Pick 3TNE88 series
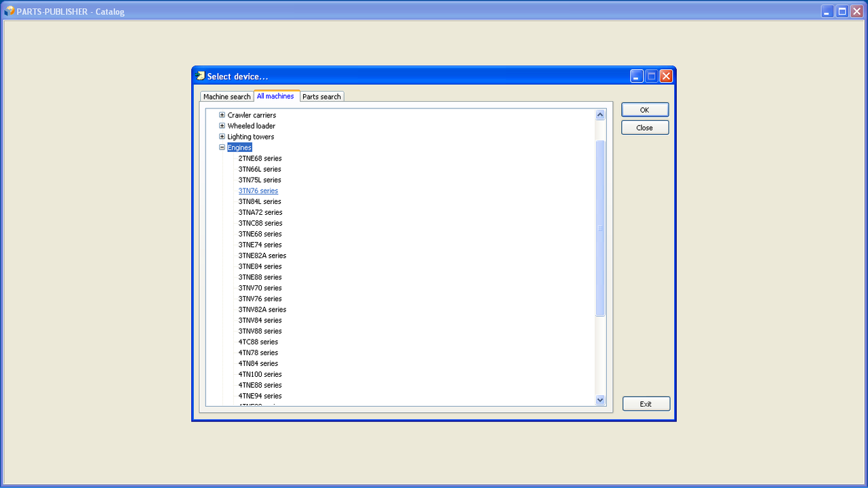This screenshot has width=868, height=488. (260, 278)
